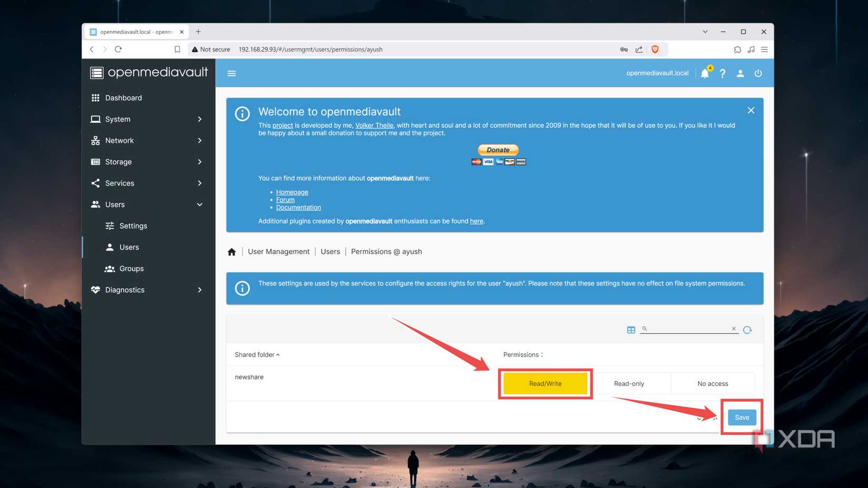Go to home breadcrumb icon
This screenshot has width=868, height=488.
click(231, 252)
